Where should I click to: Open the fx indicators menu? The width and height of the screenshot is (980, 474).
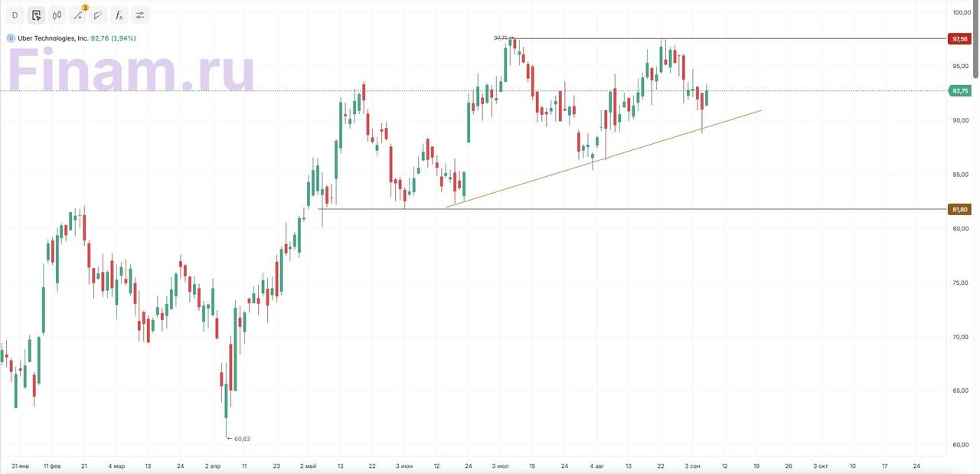pos(119,15)
